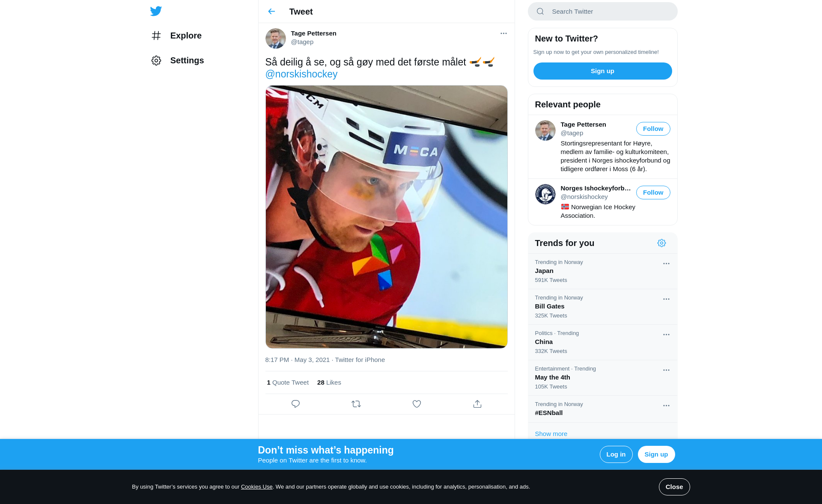The width and height of the screenshot is (822, 504).
Task: Open more options for May the 4th trend
Action: pyautogui.click(x=666, y=370)
